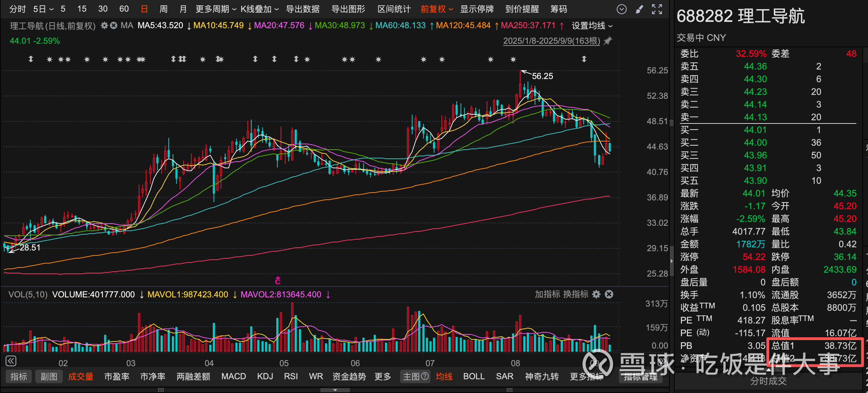
Task: Pin the date range with the pushpin icon
Action: pyautogui.click(x=608, y=41)
